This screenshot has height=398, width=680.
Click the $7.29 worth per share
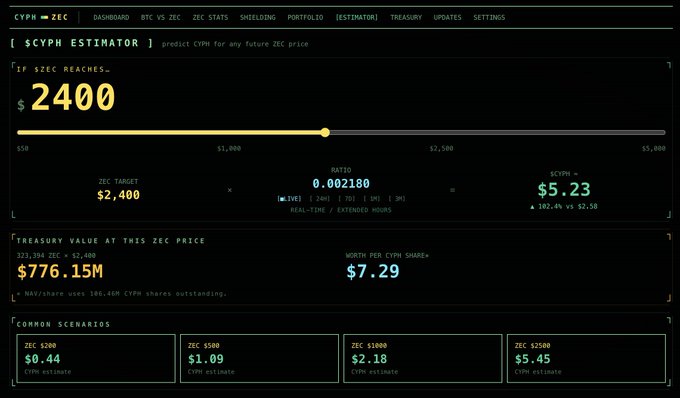(373, 271)
